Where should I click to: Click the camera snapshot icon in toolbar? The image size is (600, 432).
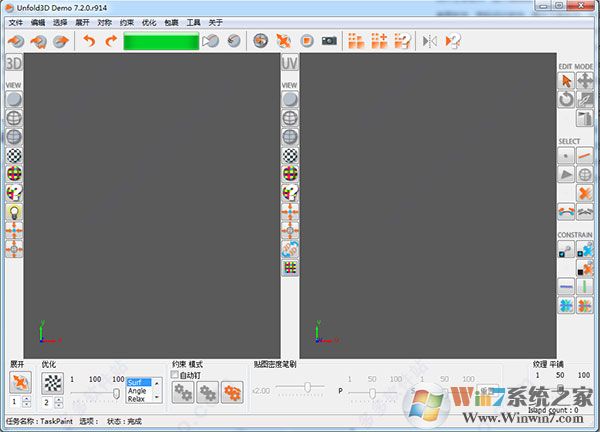(330, 41)
